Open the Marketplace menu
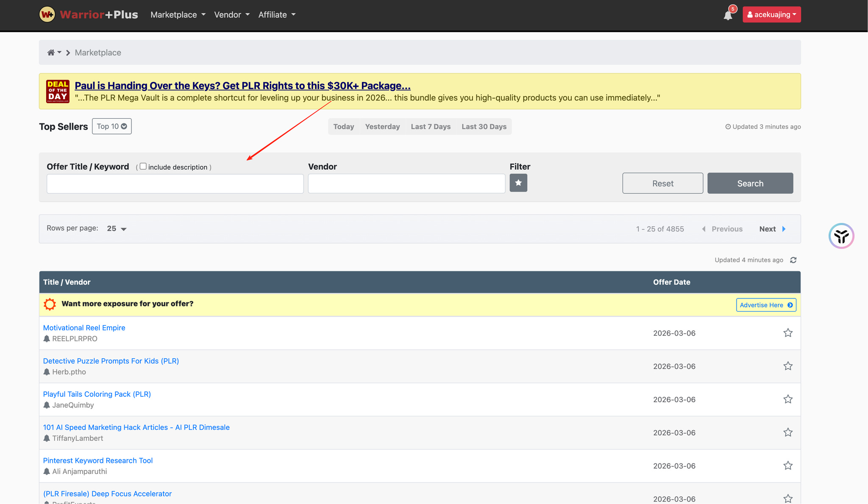868x504 pixels. [178, 15]
